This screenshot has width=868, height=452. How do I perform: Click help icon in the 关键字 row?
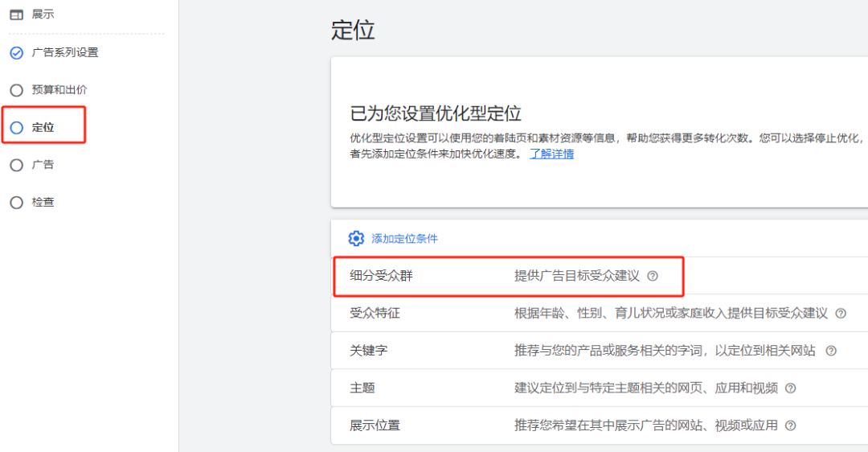[x=831, y=351]
